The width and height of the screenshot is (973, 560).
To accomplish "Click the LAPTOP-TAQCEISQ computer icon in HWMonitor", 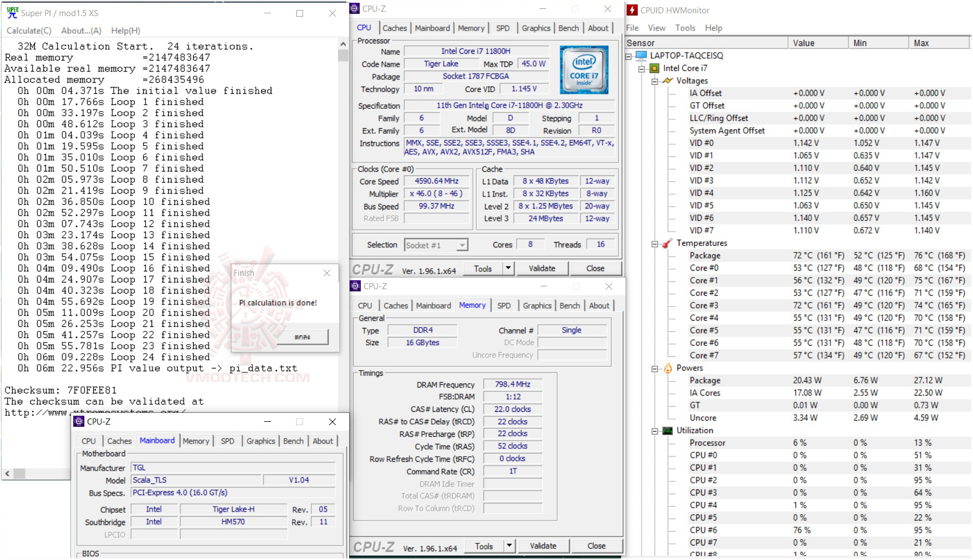I will (642, 56).
